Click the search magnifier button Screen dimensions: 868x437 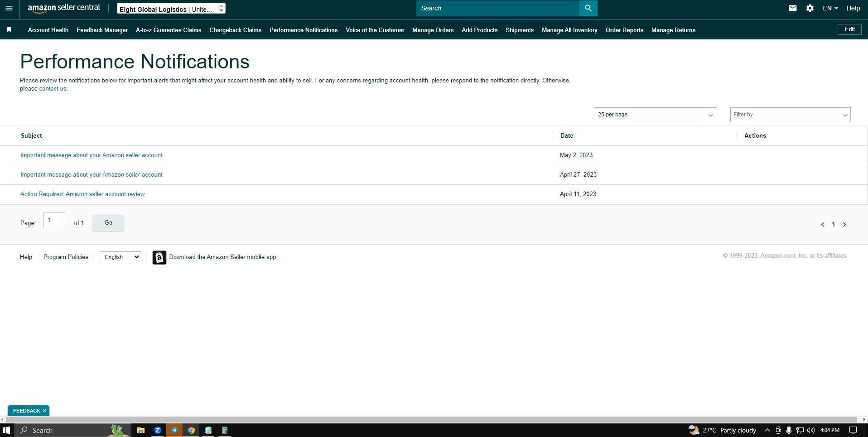pyautogui.click(x=588, y=8)
